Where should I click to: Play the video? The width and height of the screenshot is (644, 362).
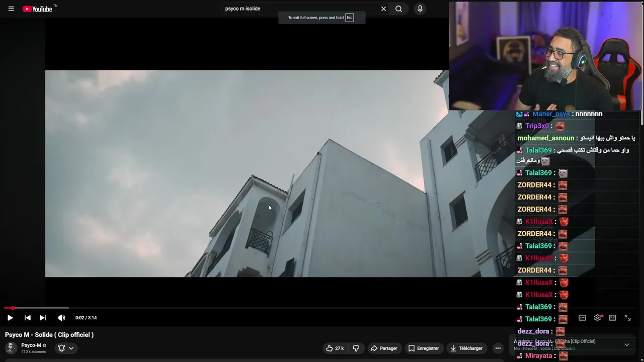[10, 318]
